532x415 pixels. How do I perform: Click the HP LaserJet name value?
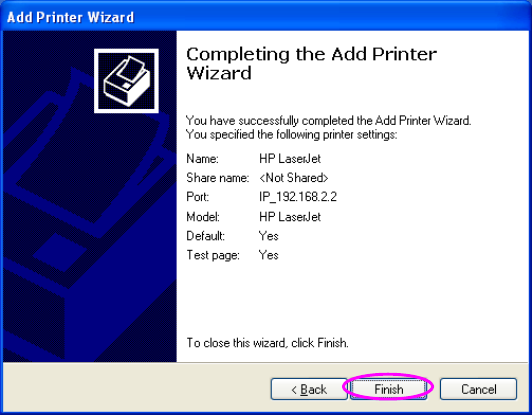click(x=290, y=158)
